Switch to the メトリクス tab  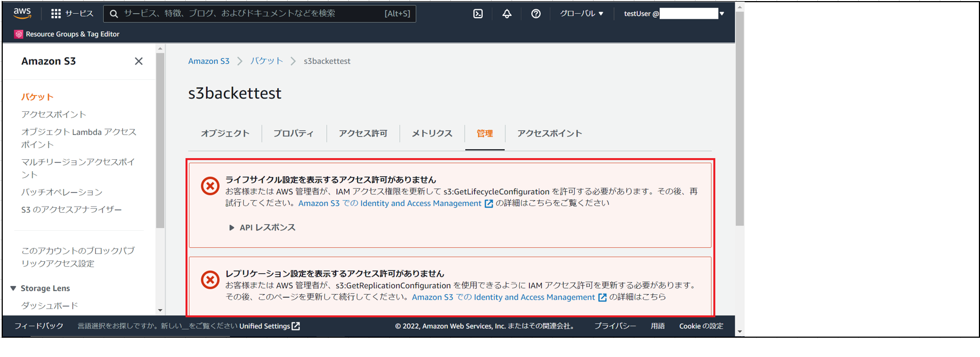coord(432,133)
